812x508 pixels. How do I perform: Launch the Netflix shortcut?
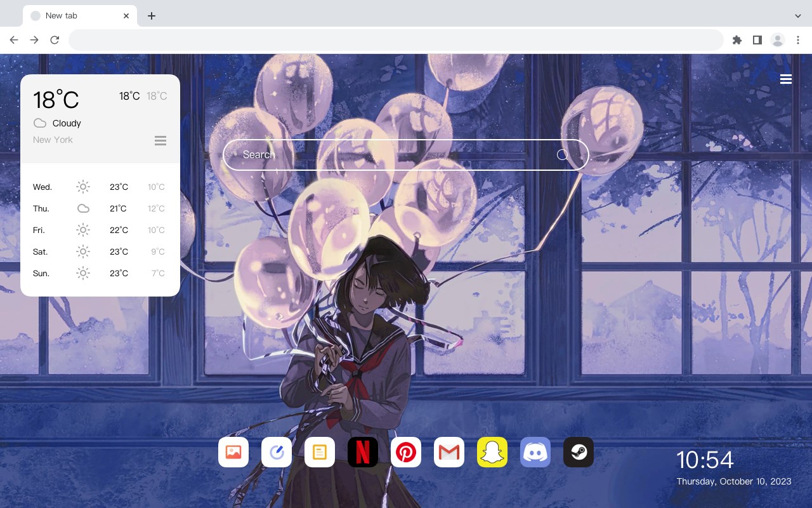pyautogui.click(x=363, y=452)
